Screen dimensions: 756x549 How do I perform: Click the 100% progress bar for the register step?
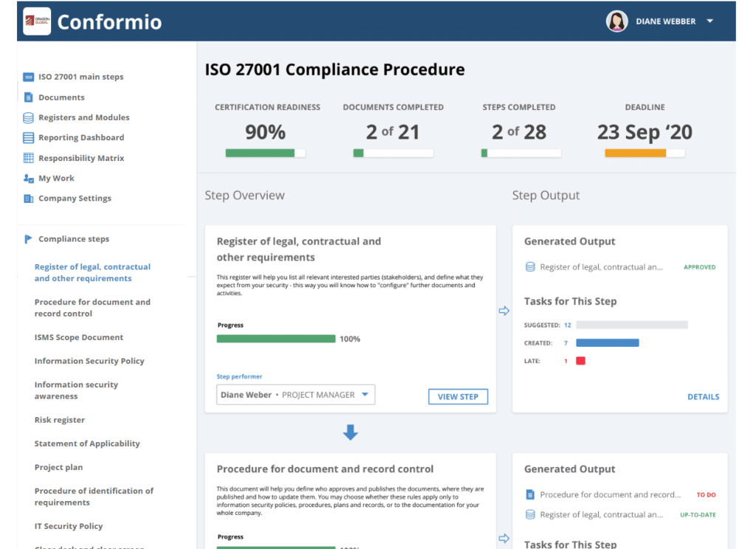(276, 338)
